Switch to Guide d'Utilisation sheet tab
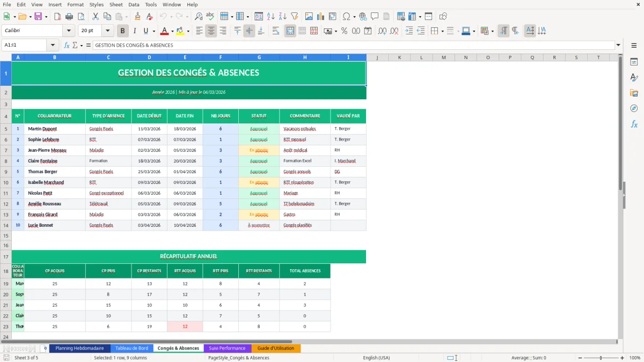Image resolution: width=644 pixels, height=362 pixels. click(276, 349)
